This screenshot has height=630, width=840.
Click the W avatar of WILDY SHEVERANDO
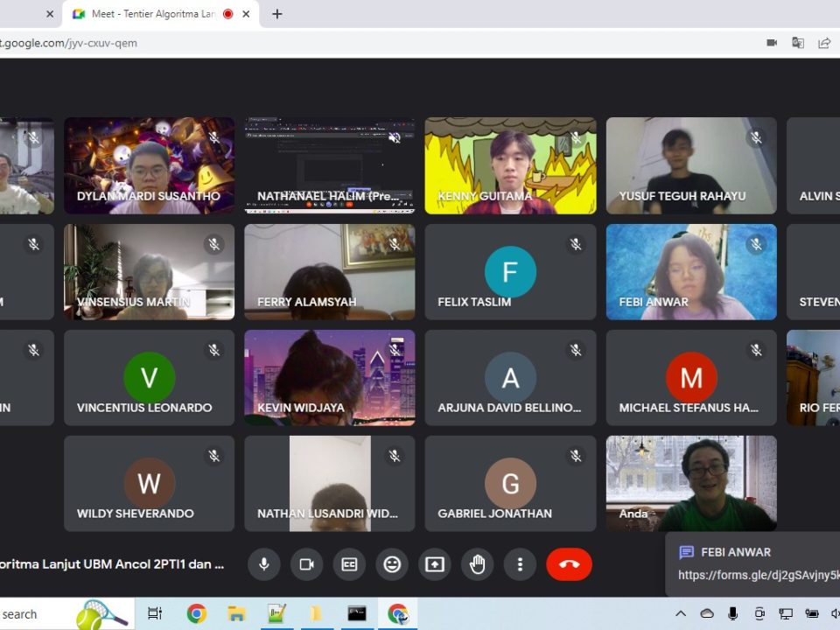[x=149, y=483]
